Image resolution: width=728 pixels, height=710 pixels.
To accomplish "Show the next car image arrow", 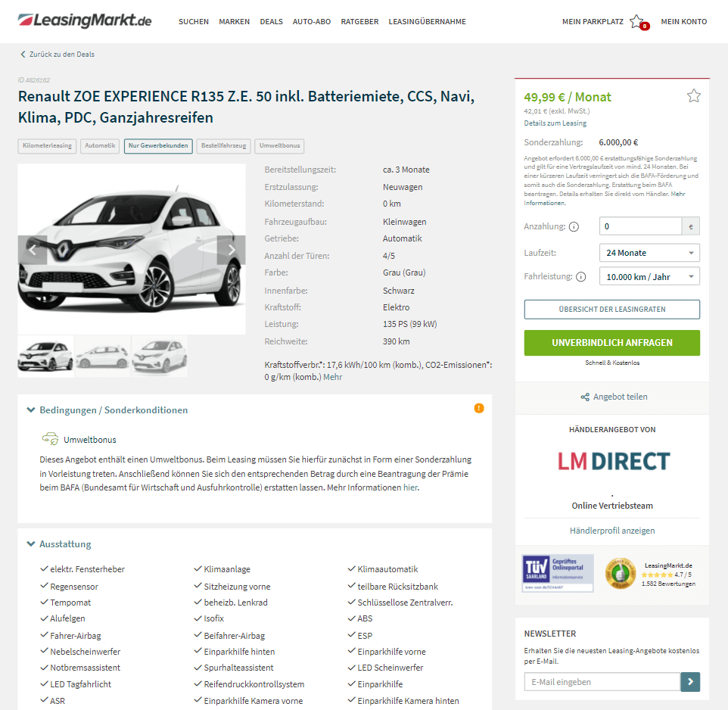I will coord(232,250).
